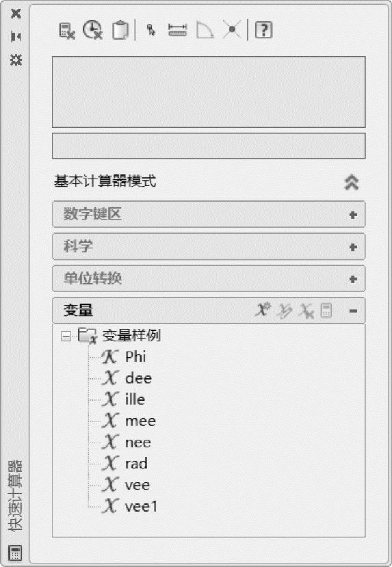Expand the 科学 section
The width and height of the screenshot is (392, 567).
209,247
